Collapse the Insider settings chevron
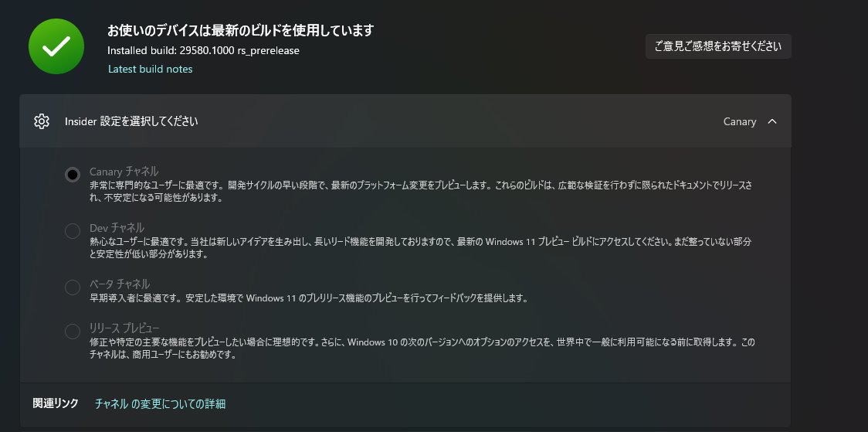This screenshot has height=432, width=868. click(x=772, y=121)
